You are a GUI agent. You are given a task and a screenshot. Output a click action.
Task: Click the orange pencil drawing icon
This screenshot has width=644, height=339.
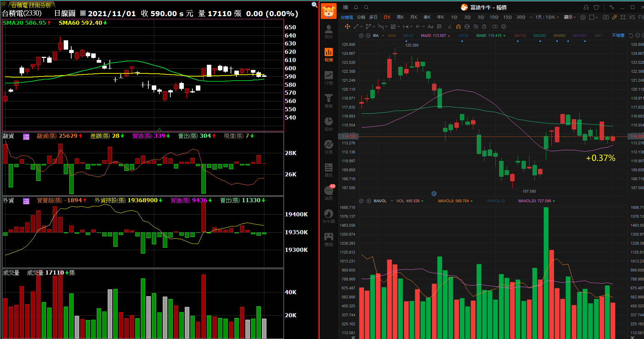[x=614, y=17]
